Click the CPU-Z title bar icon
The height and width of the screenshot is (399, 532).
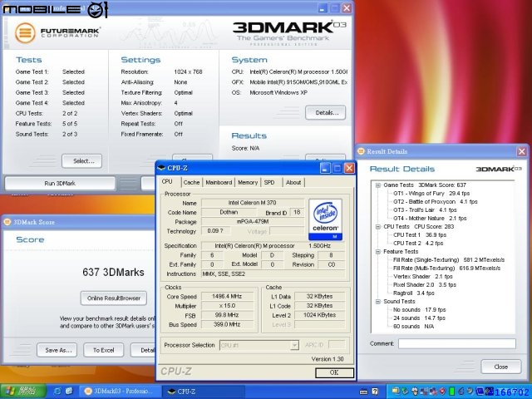pos(161,168)
